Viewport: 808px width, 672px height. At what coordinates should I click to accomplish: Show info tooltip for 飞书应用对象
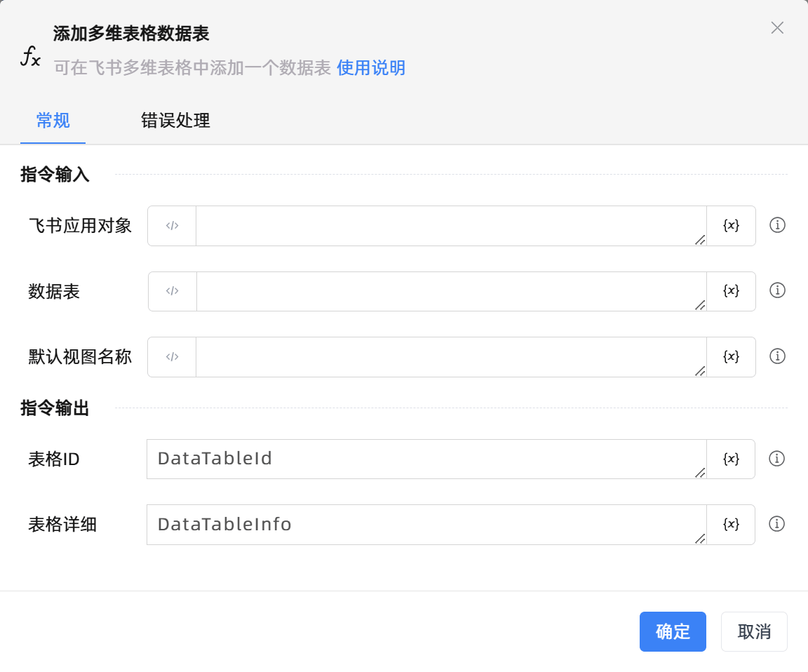point(777,225)
